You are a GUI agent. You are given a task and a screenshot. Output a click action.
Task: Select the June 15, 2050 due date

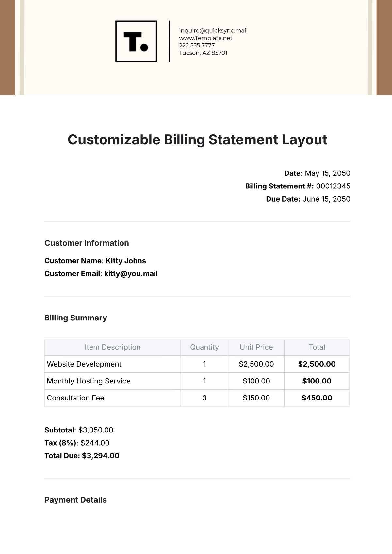tap(326, 199)
